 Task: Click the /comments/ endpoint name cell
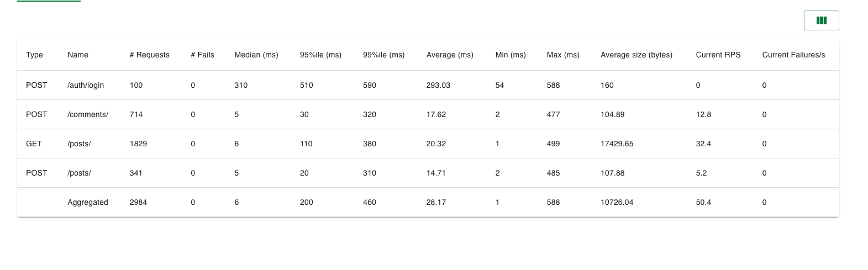coord(88,115)
